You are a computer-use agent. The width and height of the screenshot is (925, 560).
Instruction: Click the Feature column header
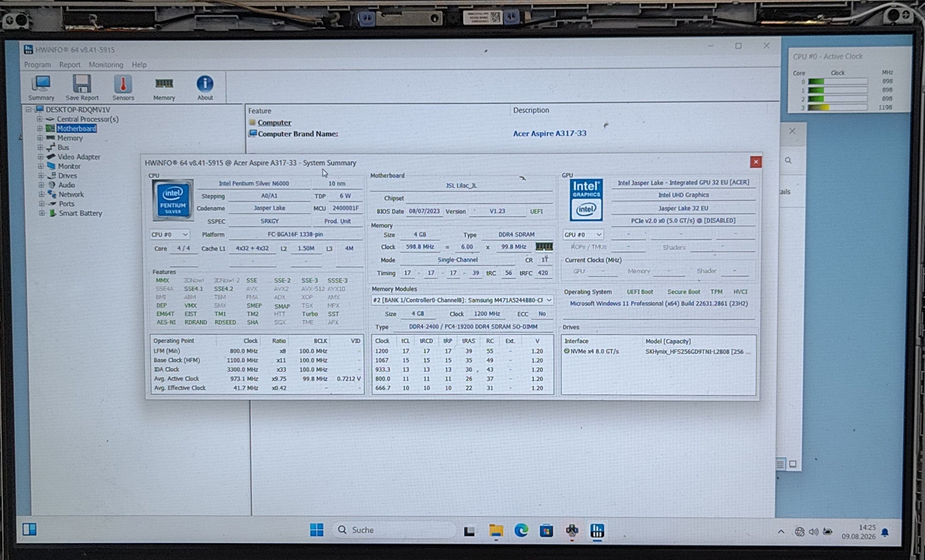pos(260,111)
